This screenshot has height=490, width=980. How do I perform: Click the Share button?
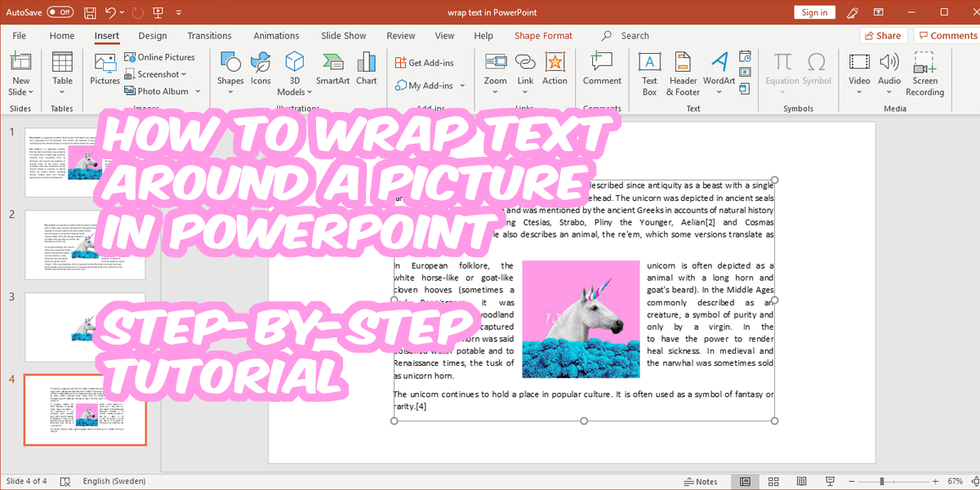click(x=883, y=36)
